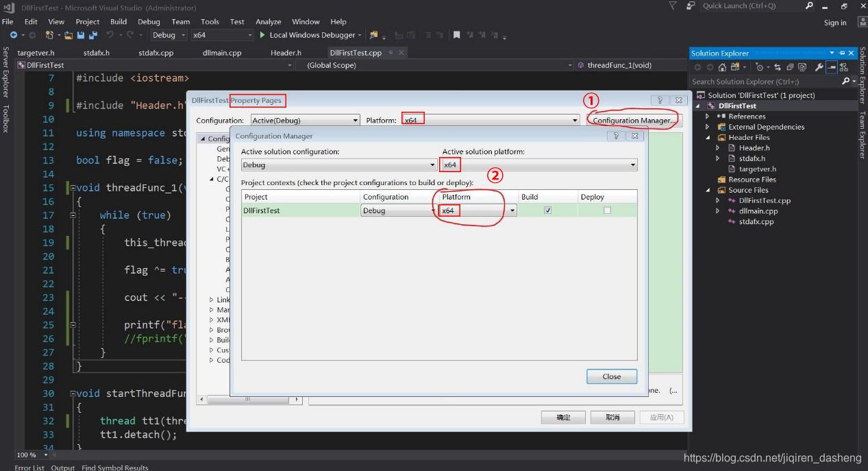The width and height of the screenshot is (868, 471).
Task: Sync with active document in Solution Explorer
Action: (778, 67)
